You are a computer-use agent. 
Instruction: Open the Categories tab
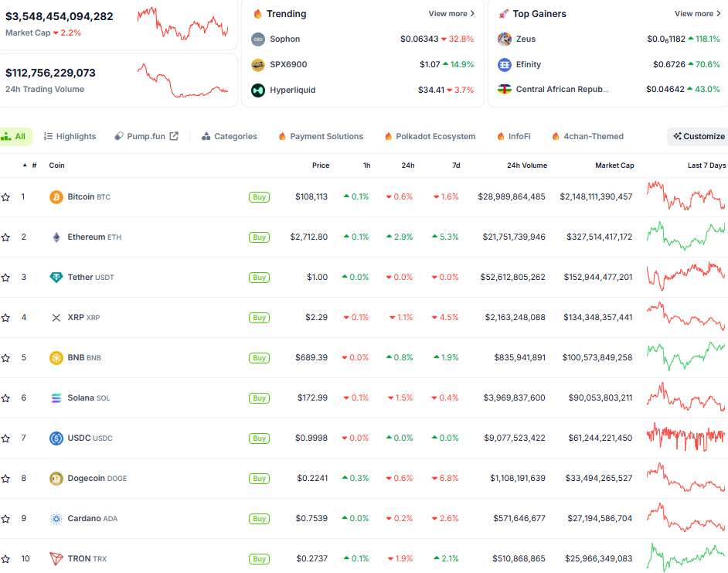point(230,136)
